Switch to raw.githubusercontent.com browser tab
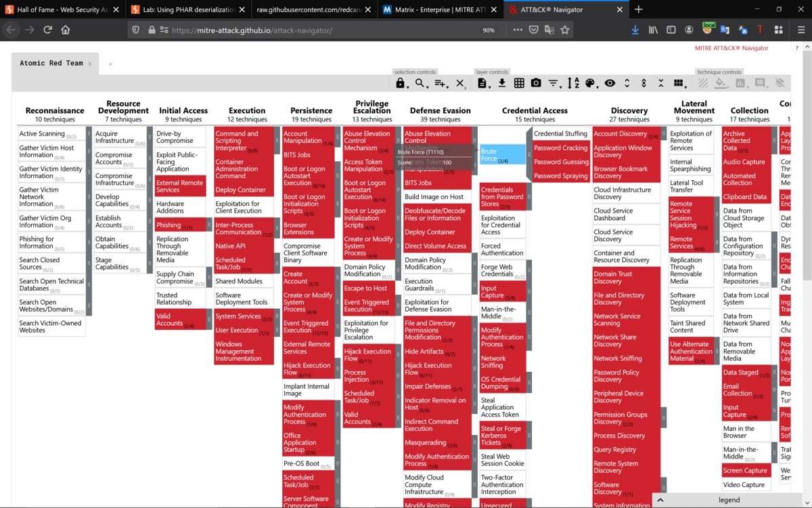This screenshot has height=508, width=812. pos(314,9)
